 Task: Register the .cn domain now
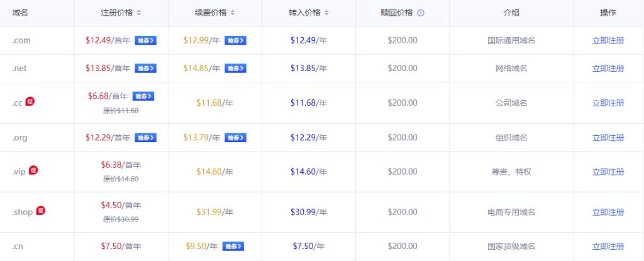(x=608, y=247)
